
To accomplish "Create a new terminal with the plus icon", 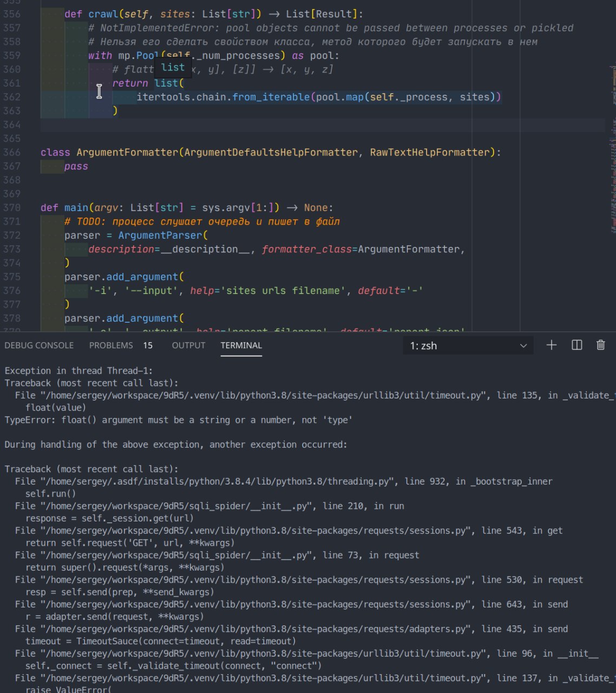I will [x=551, y=345].
